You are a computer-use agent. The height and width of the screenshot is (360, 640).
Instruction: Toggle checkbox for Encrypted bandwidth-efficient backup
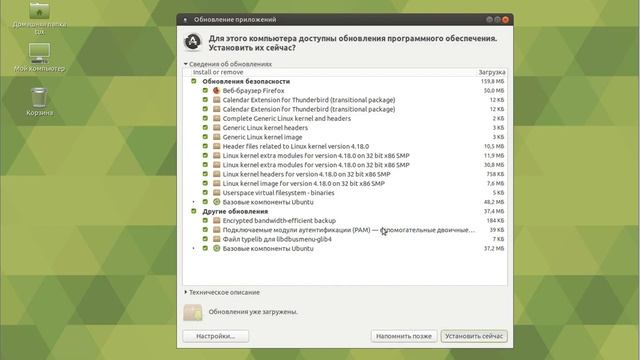pos(205,220)
